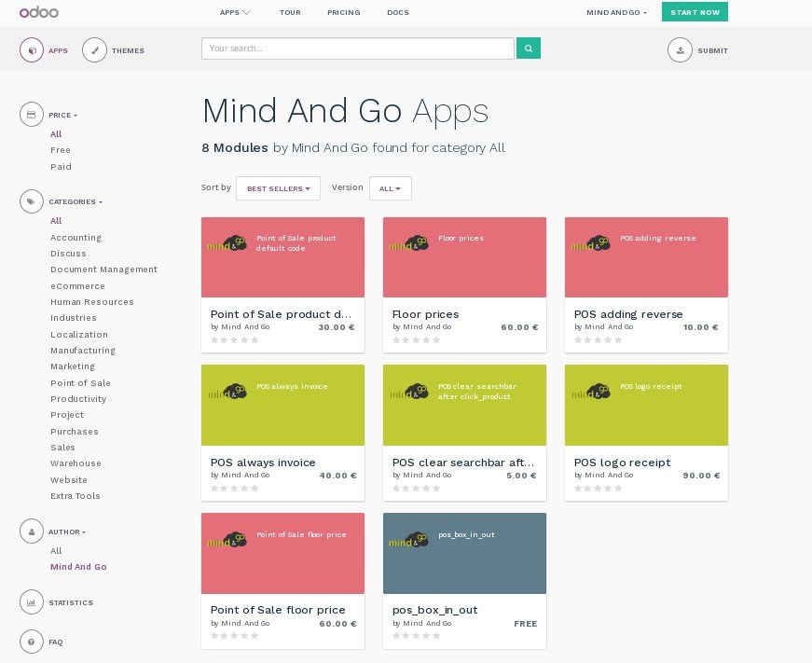The image size is (812, 663).
Task: Filter by Purchases category
Action: 75,432
